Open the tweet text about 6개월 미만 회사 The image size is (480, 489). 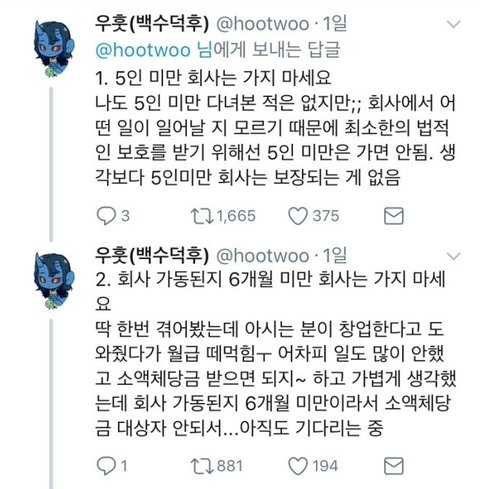click(275, 353)
